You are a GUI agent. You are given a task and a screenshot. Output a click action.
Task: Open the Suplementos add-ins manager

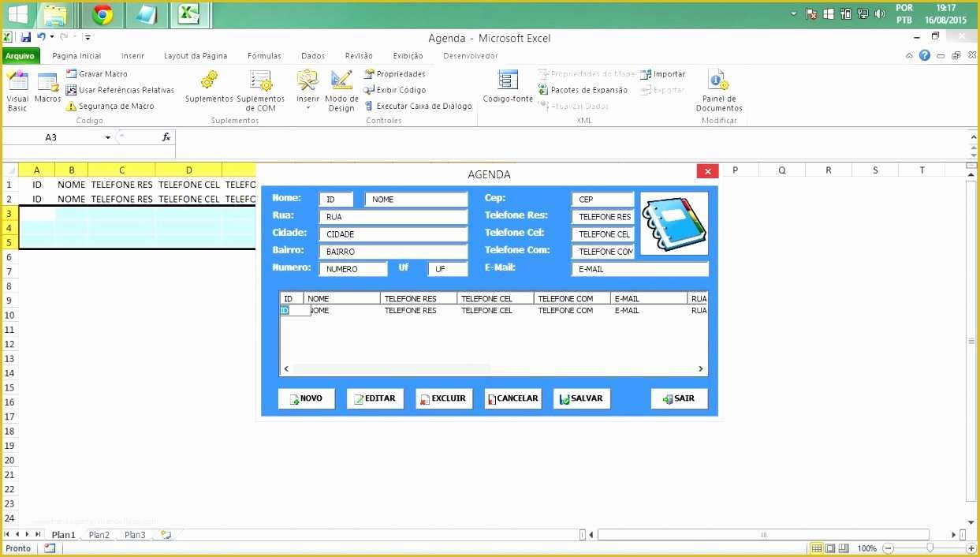209,88
